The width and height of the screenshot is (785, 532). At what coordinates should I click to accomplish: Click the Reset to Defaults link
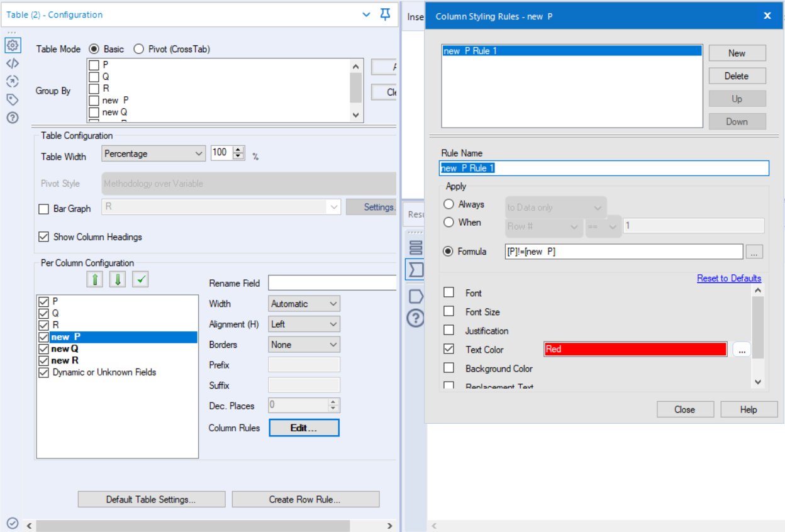[x=729, y=278]
